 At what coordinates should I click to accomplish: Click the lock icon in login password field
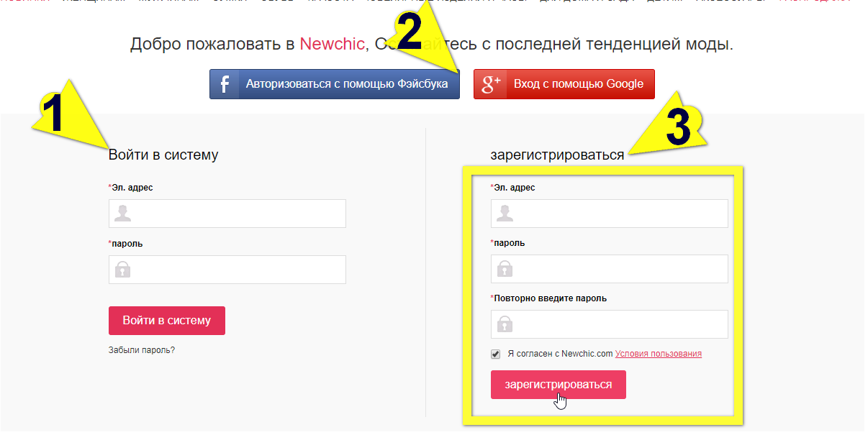point(123,270)
